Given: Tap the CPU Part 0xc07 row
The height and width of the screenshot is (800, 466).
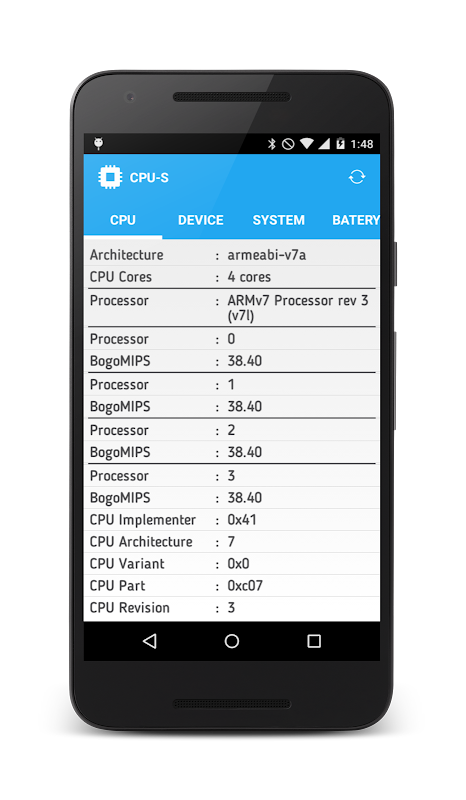Looking at the screenshot, I should (232, 586).
